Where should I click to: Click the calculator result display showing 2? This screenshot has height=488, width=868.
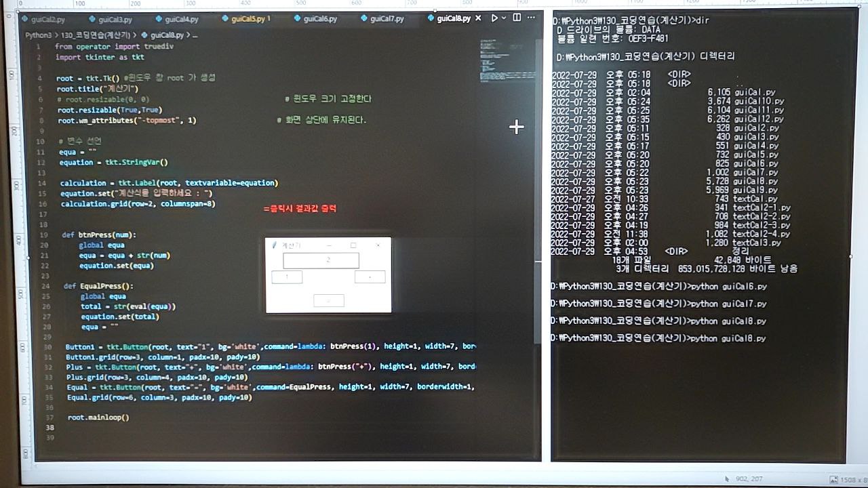tap(321, 260)
